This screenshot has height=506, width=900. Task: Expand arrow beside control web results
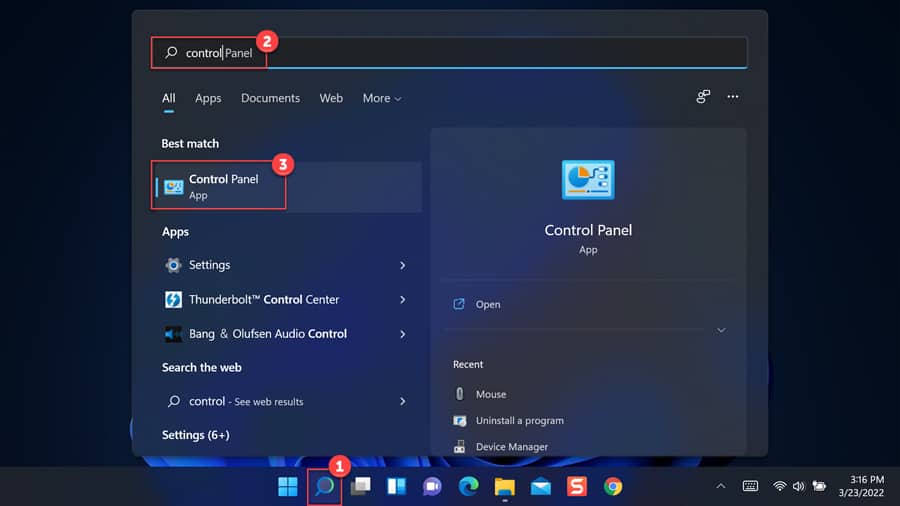point(402,402)
